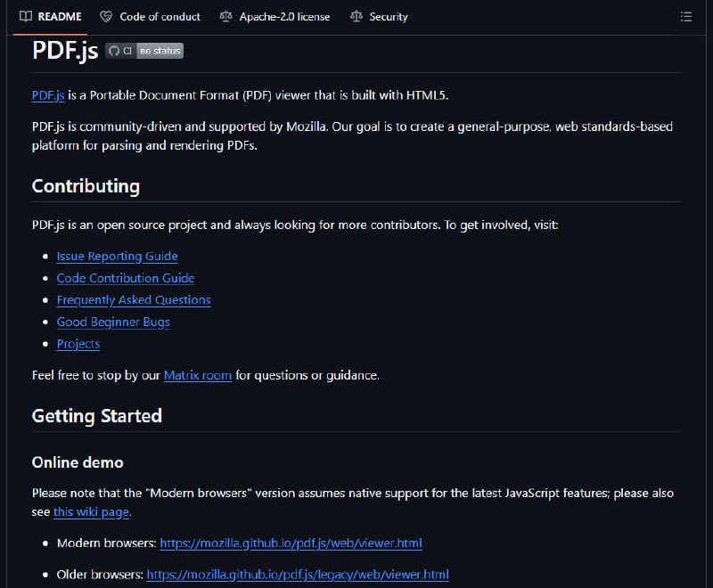Switch to the Security tab
The width and height of the screenshot is (713, 588).
coord(380,17)
